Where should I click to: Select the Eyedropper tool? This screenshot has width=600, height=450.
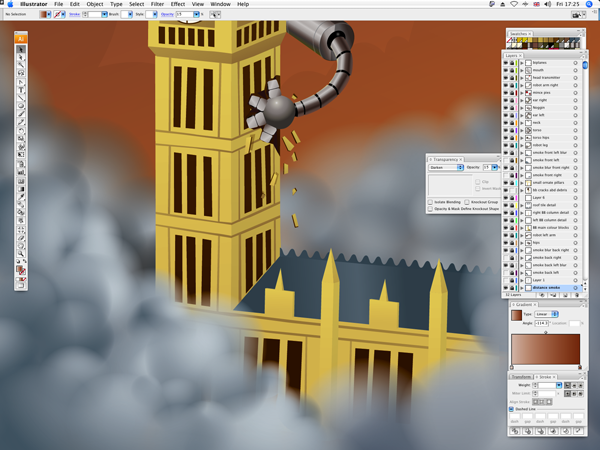21,197
